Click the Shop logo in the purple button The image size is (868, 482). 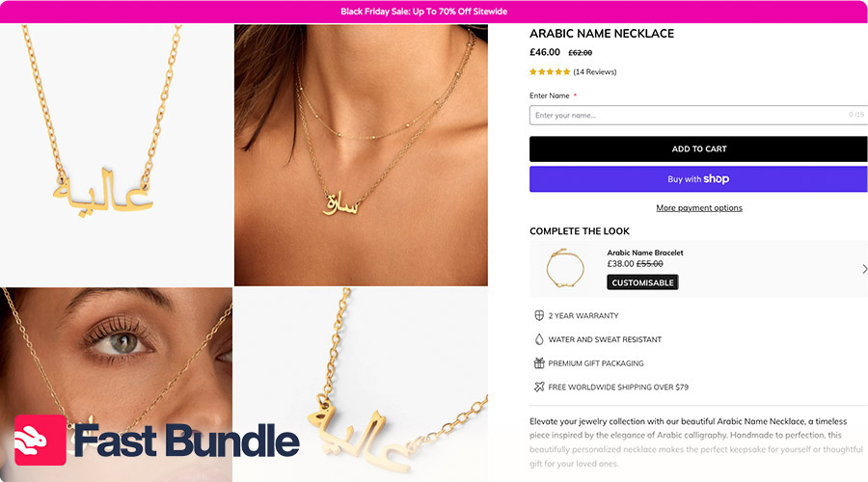pos(717,179)
